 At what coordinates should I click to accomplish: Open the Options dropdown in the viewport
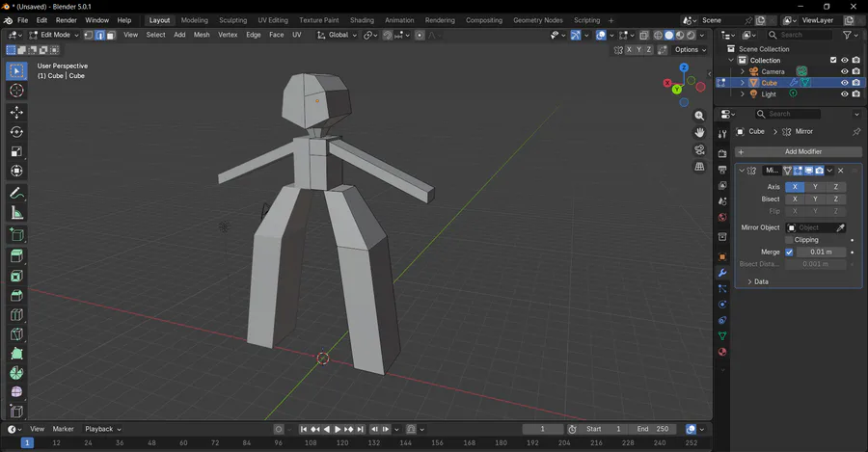(690, 50)
